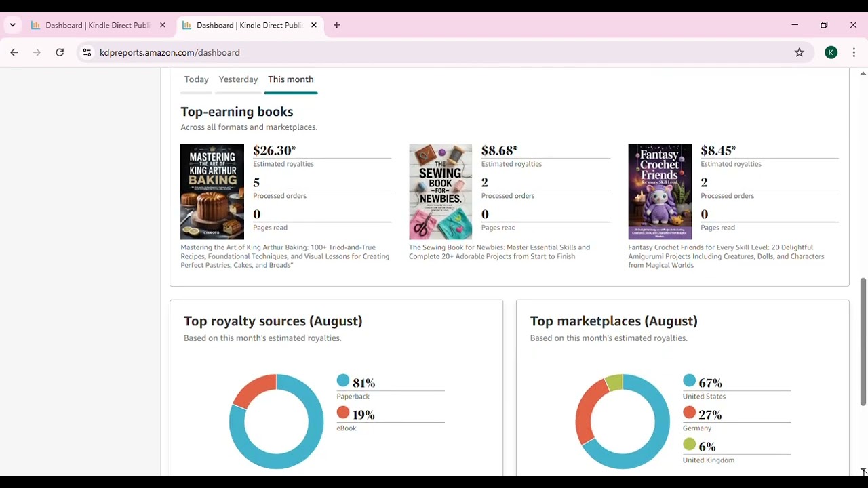The width and height of the screenshot is (868, 488).
Task: Select the Today tab
Action: tap(197, 79)
